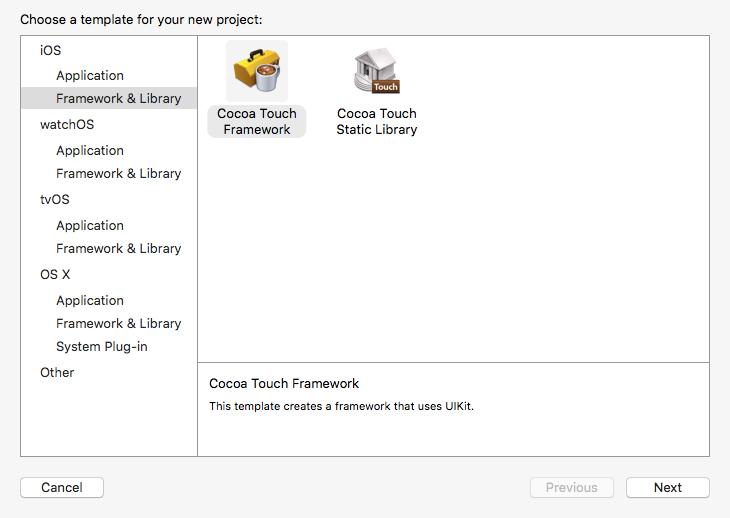
Task: Select the Cocoa Touch Framework toolbox icon
Action: (x=257, y=71)
